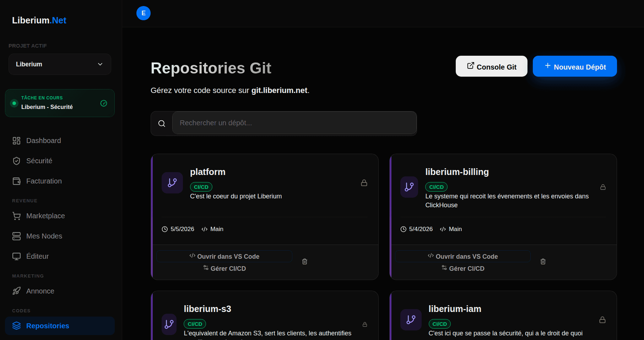Viewport: 644px width, 340px height.
Task: Click the platform repository branch icon
Action: (x=172, y=183)
